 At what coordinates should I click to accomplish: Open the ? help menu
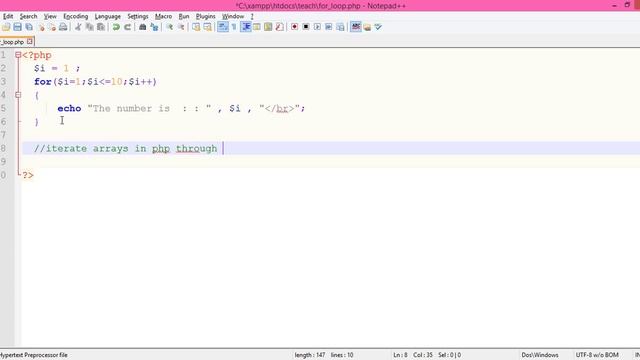(x=252, y=16)
